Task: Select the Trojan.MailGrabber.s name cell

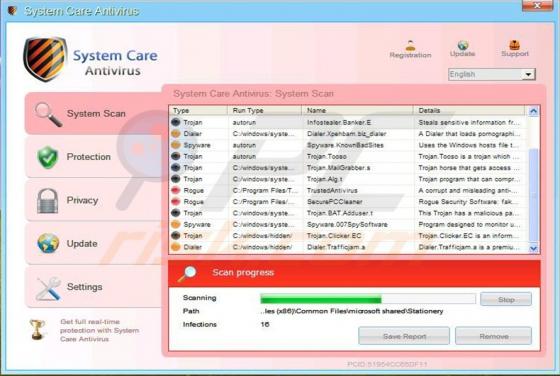Action: 338,168
